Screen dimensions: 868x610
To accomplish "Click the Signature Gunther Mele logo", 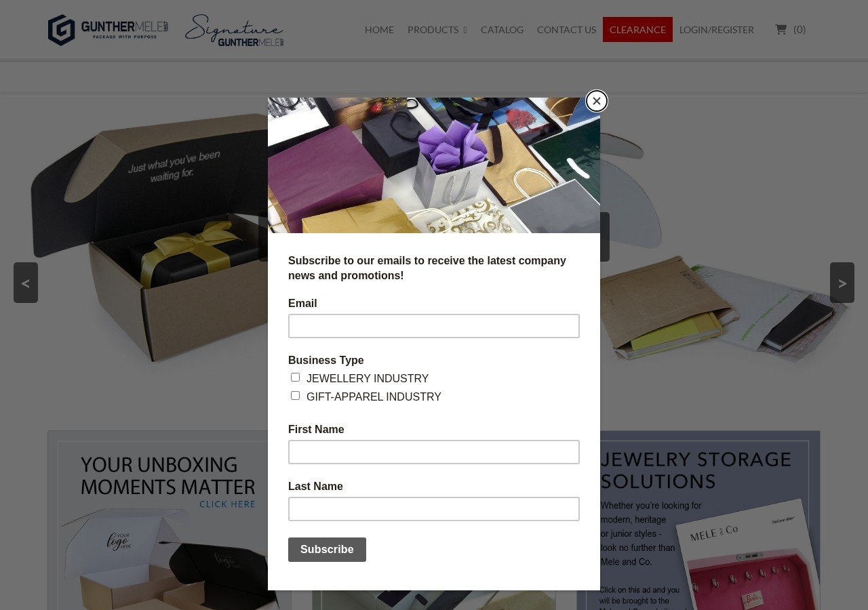I will 234,30.
